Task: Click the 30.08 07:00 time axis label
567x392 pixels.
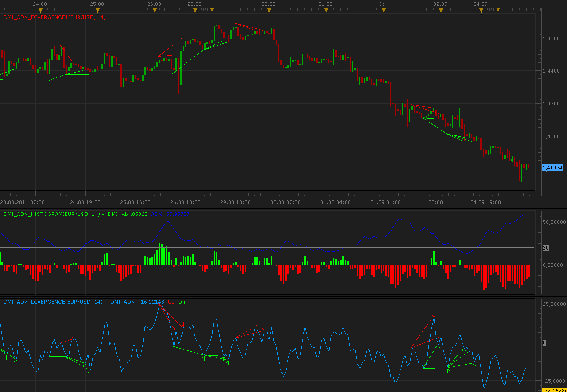Action: coord(286,202)
